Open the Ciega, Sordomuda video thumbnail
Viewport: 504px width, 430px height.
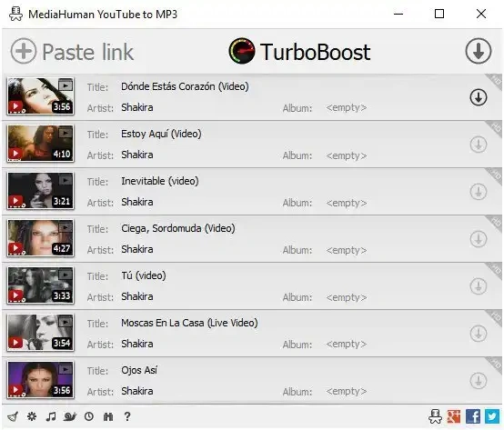tap(41, 237)
